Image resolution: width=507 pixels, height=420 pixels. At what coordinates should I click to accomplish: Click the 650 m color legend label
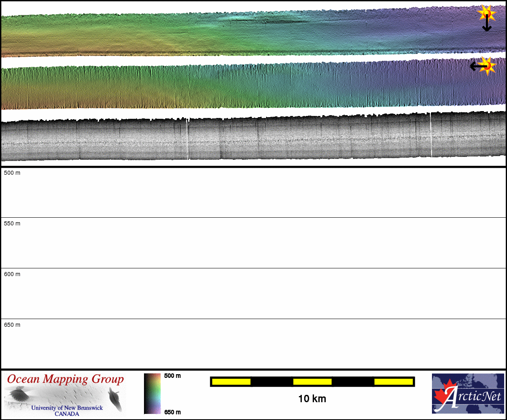pyautogui.click(x=172, y=412)
